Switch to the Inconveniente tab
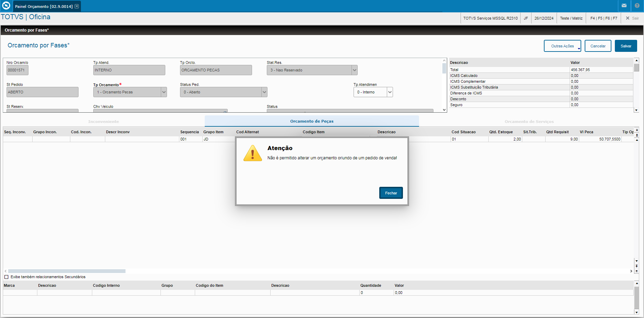The height and width of the screenshot is (318, 644). click(x=104, y=122)
